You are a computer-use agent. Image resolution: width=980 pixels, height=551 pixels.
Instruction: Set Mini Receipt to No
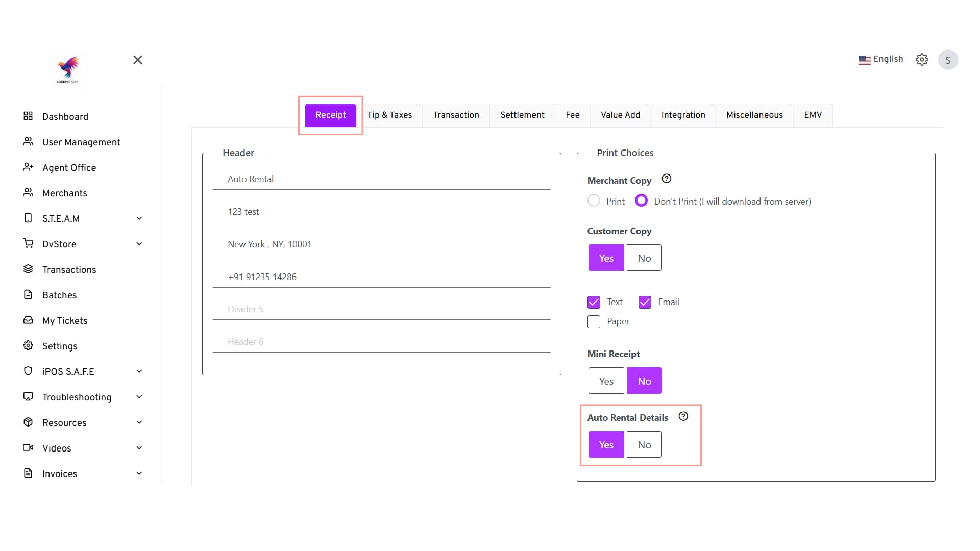[644, 381]
